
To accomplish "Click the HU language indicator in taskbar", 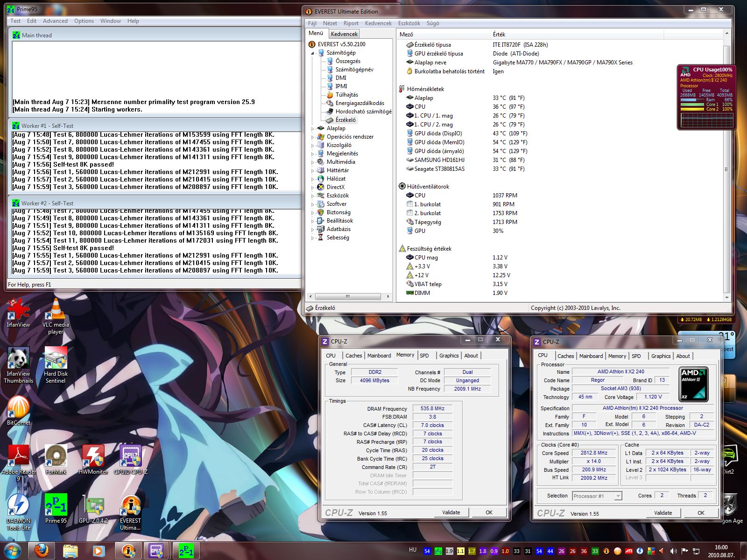I will click(x=413, y=550).
